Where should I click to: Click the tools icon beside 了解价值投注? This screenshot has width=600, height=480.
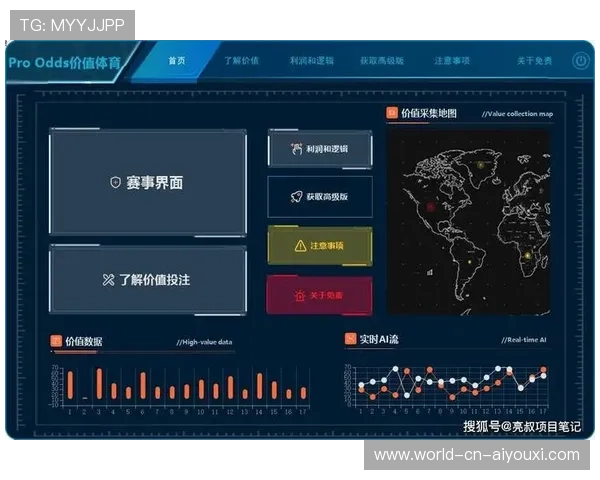pos(108,280)
